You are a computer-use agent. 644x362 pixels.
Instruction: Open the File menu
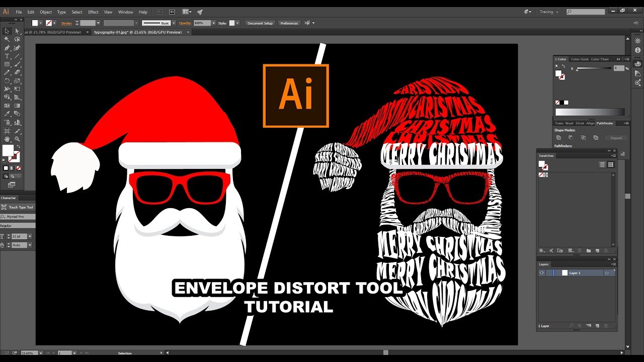[19, 12]
